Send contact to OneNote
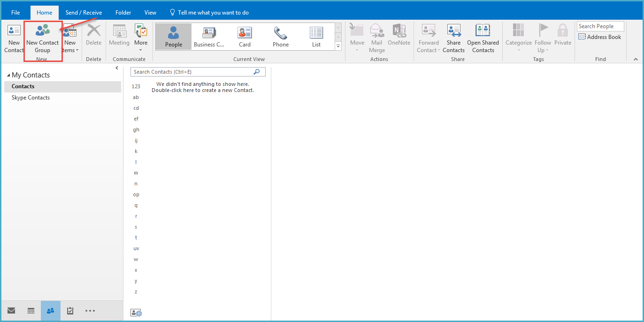Screen dimensions: 644x322 tap(399, 35)
